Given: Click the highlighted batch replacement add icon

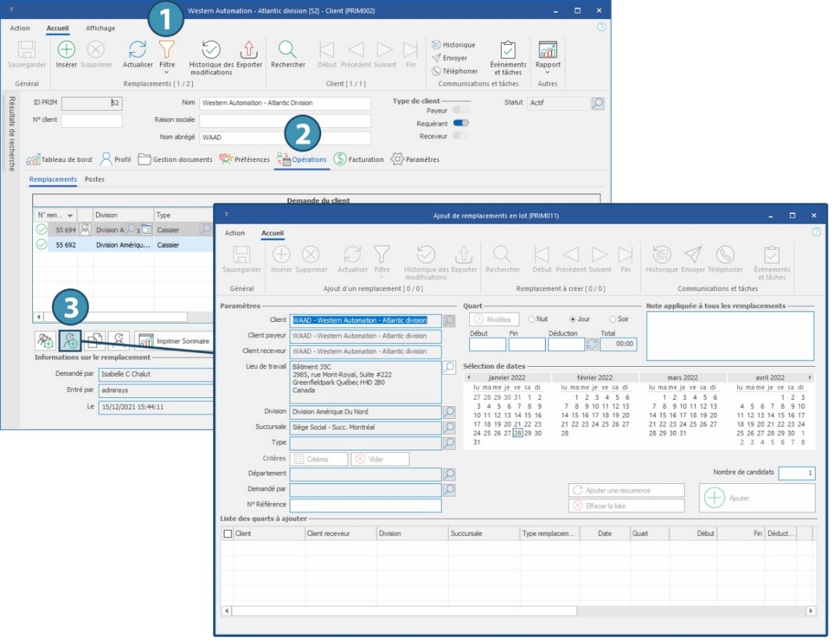Looking at the screenshot, I should (x=70, y=340).
